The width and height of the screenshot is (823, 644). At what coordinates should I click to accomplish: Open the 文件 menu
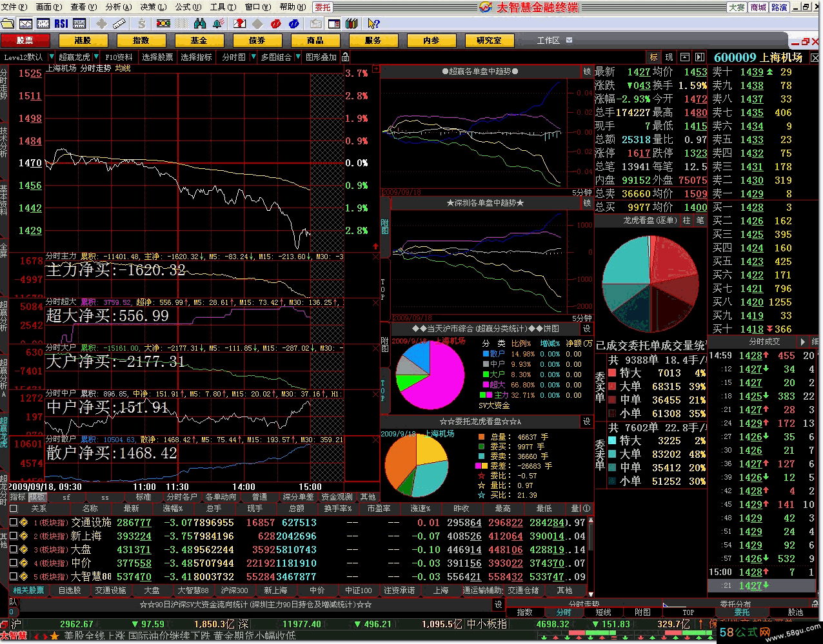point(14,7)
